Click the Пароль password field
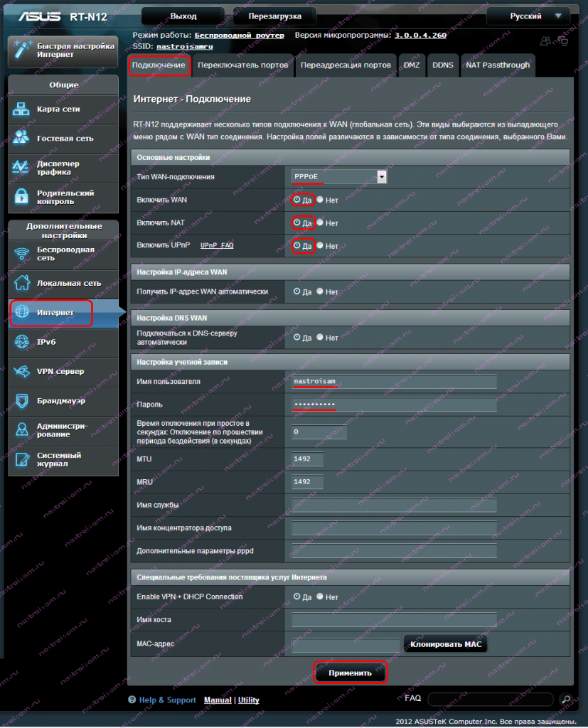The image size is (588, 728). 394,405
